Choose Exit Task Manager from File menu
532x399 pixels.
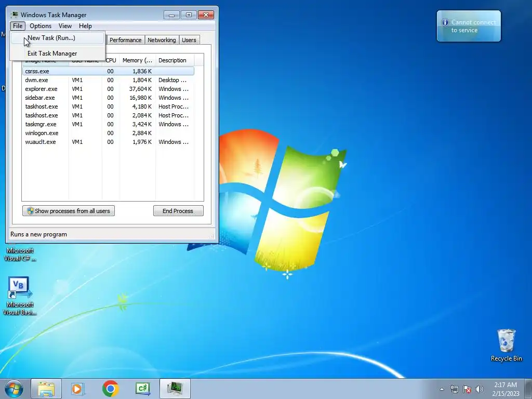coord(57,54)
